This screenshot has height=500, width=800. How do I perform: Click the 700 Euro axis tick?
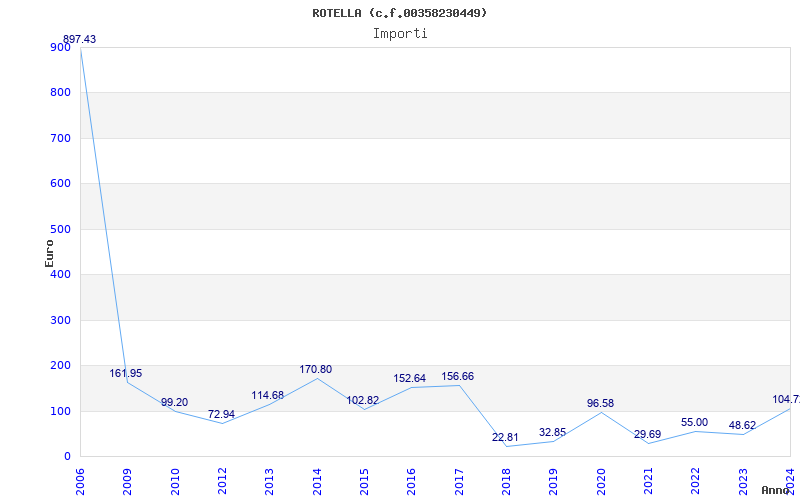point(60,138)
